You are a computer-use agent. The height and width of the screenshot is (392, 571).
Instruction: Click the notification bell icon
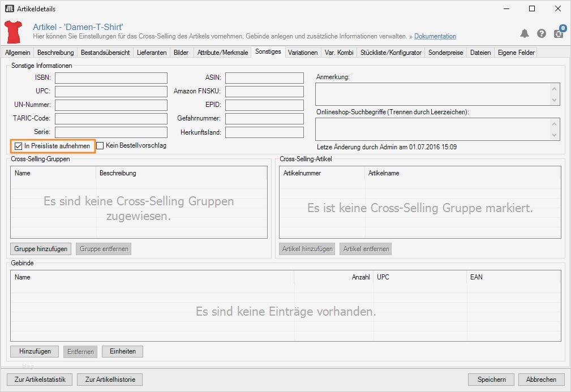[x=525, y=34]
